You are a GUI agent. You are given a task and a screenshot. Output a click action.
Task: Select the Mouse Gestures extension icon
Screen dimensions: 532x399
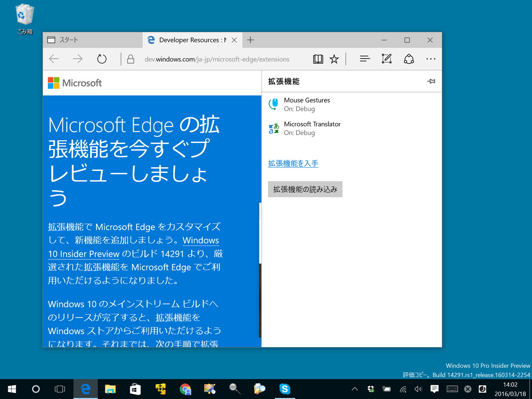[x=273, y=104]
